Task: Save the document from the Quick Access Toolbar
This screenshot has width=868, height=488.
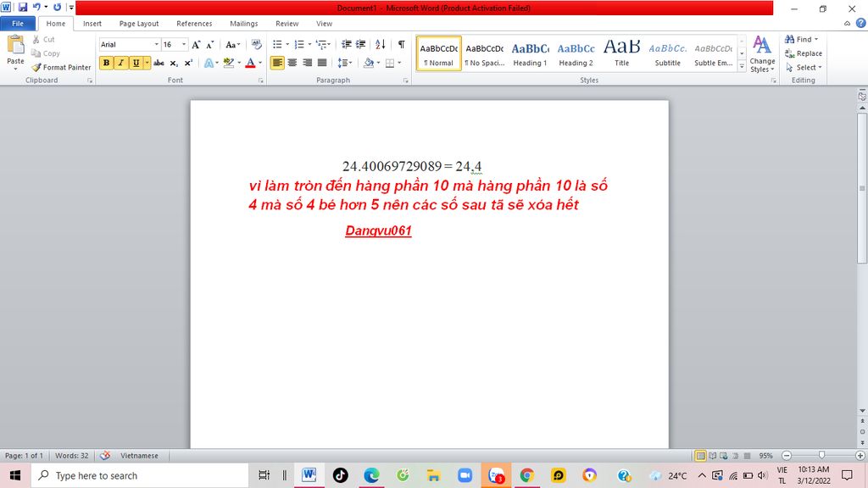Action: point(23,7)
